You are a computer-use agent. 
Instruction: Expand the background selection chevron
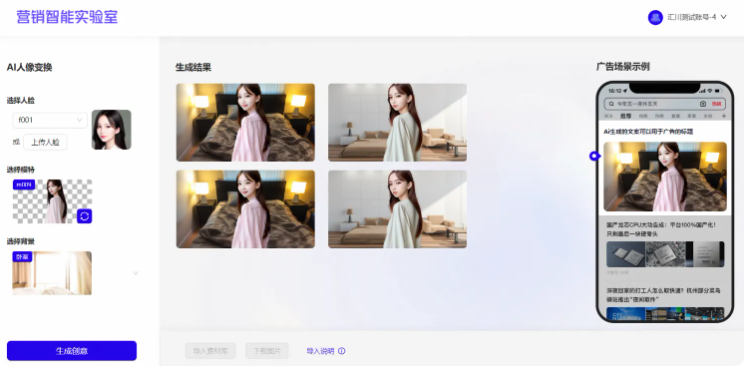136,273
